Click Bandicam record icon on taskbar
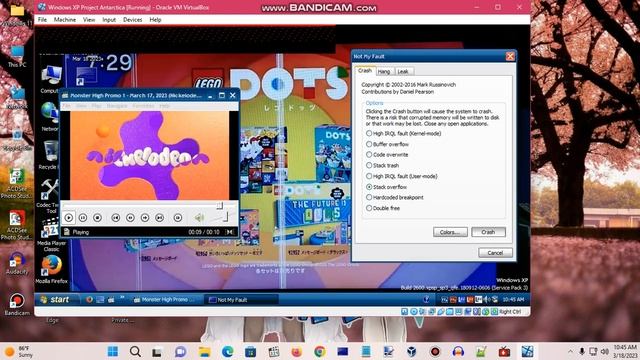Image resolution: width=640 pixels, height=360 pixels. [x=435, y=351]
